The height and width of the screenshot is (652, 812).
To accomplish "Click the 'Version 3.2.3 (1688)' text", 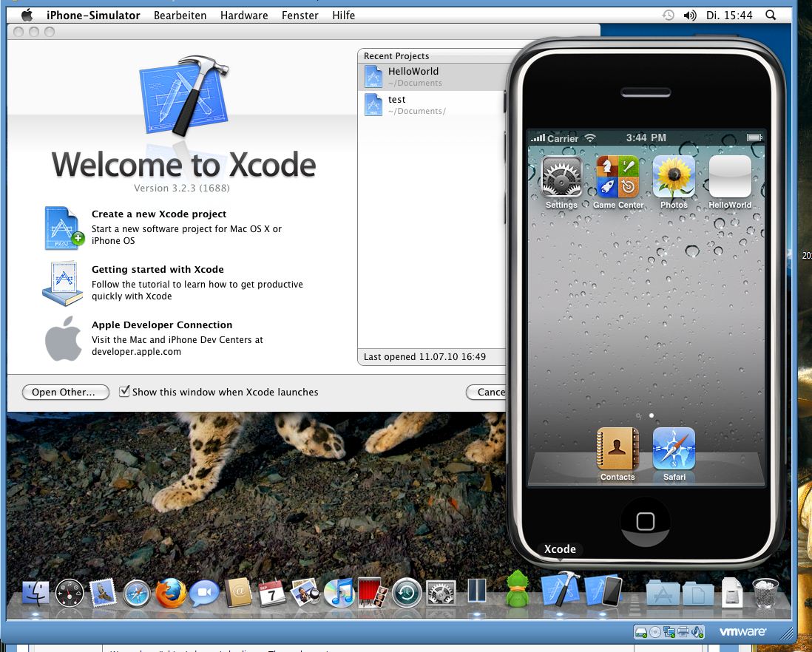I will (x=182, y=188).
